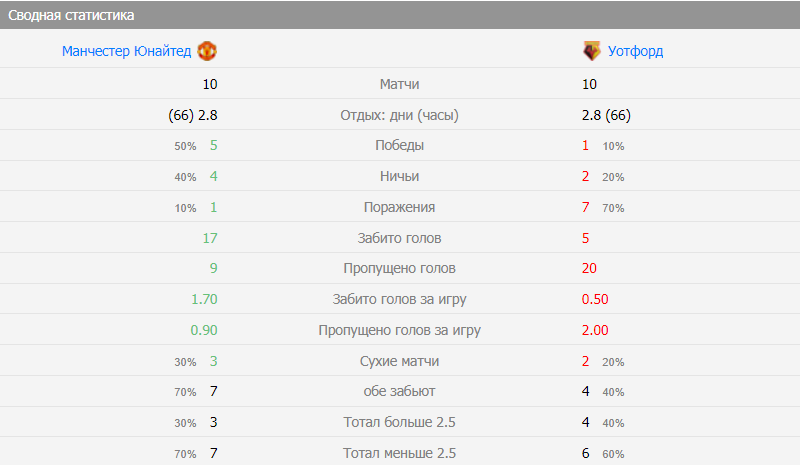Image resolution: width=801 pixels, height=465 pixels.
Task: Select the Сухие матчи row label
Action: pos(400,361)
